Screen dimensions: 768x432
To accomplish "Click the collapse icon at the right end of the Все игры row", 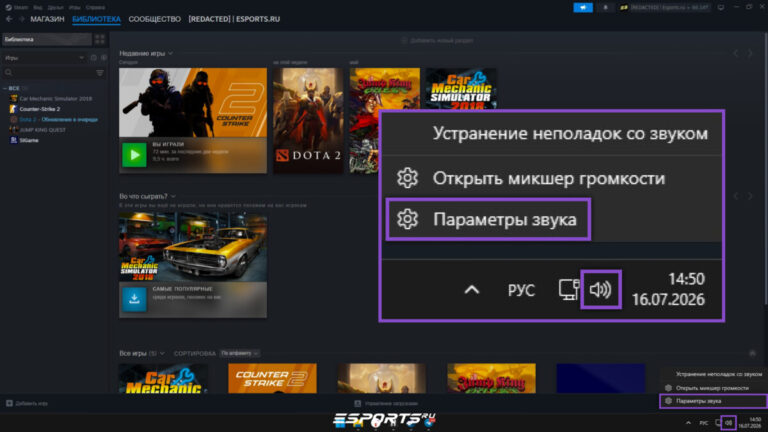I will (752, 353).
